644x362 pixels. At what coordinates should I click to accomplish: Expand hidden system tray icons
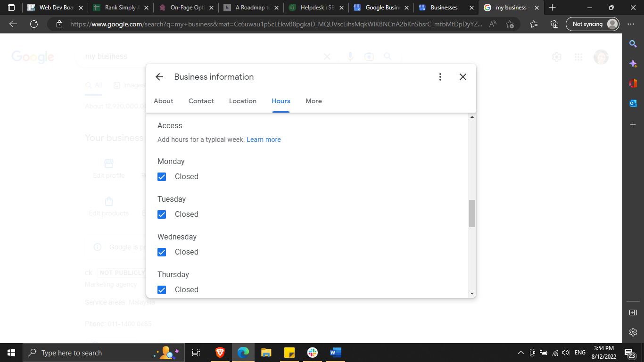(520, 353)
